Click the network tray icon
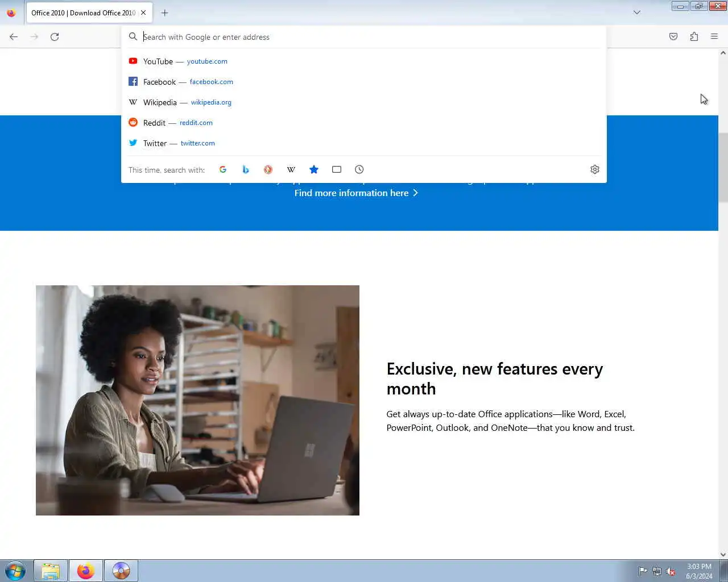This screenshot has width=728, height=582. 657,571
